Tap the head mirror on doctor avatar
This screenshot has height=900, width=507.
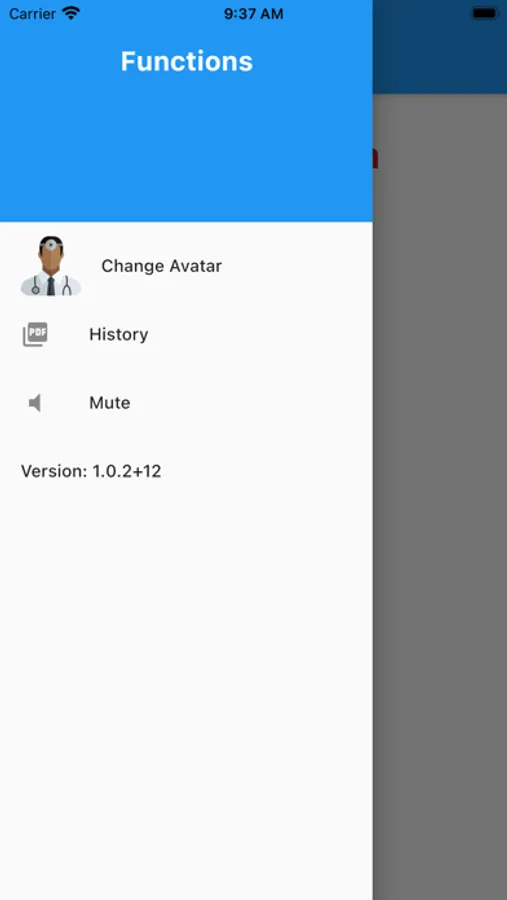[52, 245]
